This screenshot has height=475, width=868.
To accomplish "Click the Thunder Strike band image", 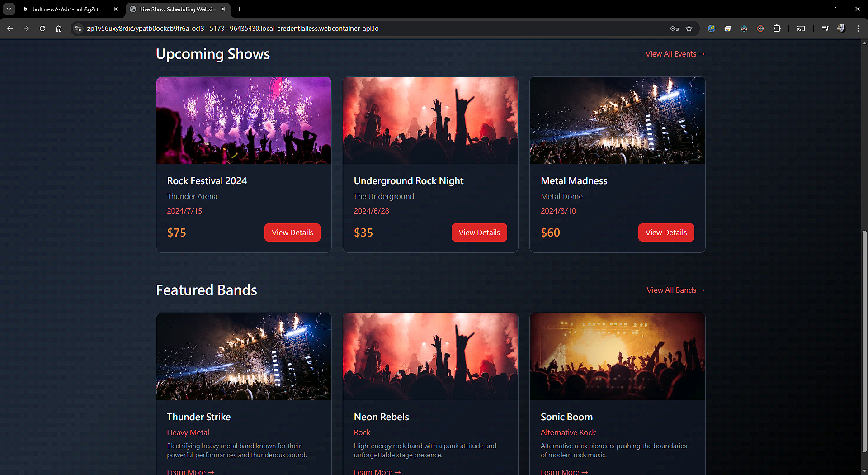I will (244, 356).
